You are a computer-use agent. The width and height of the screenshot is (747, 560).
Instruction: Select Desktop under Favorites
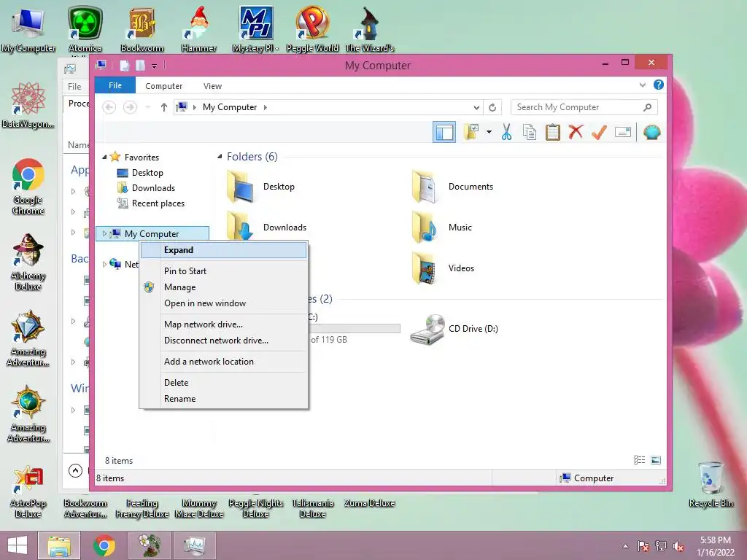pyautogui.click(x=140, y=173)
